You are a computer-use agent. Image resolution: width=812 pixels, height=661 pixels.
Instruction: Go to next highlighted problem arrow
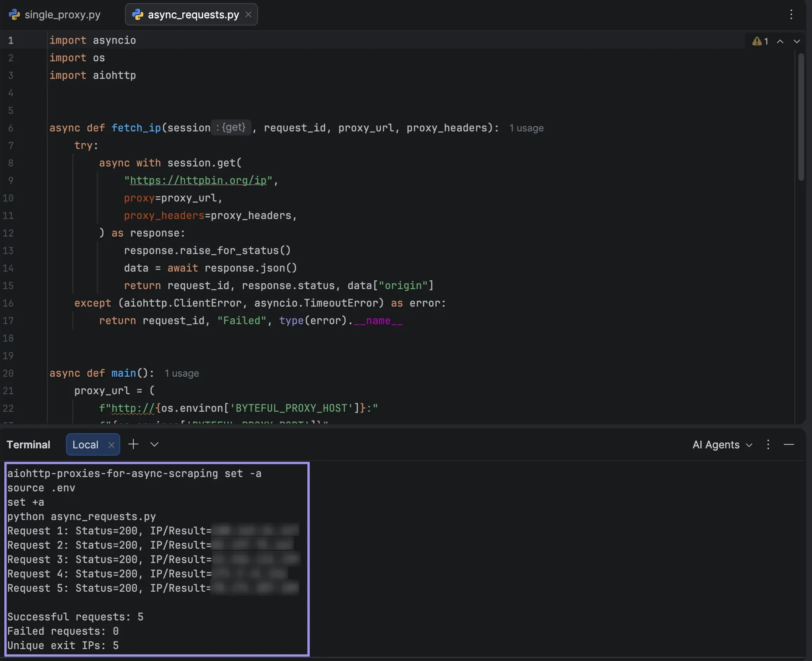[796, 41]
